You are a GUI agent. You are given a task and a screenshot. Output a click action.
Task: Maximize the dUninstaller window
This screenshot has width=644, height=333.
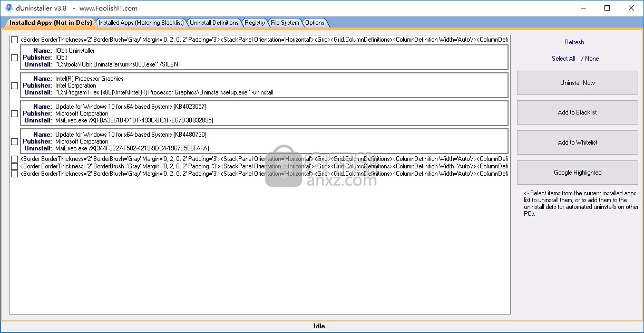click(x=607, y=8)
